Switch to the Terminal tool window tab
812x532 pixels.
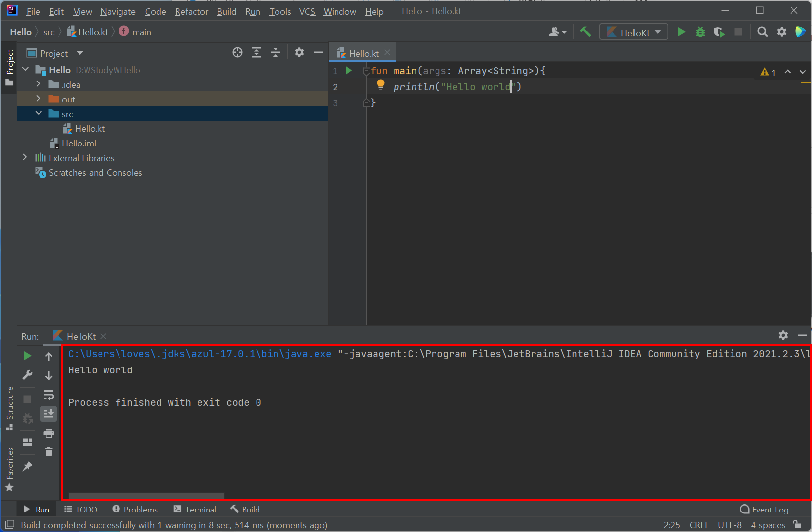point(195,510)
